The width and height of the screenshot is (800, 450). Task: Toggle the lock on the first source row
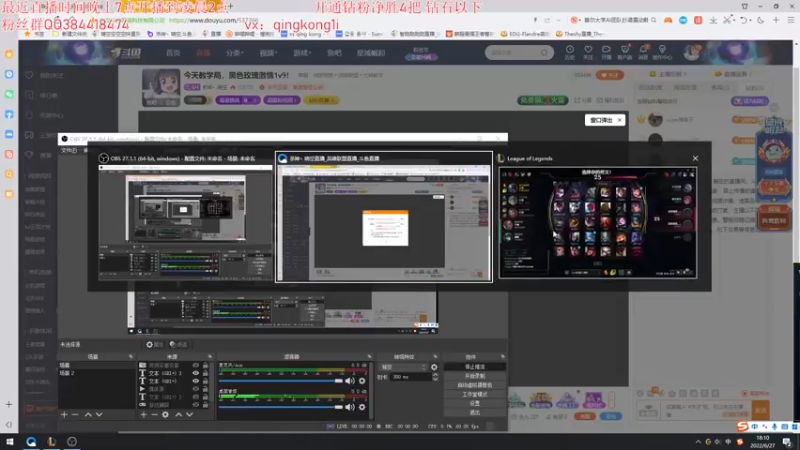pyautogui.click(x=205, y=365)
